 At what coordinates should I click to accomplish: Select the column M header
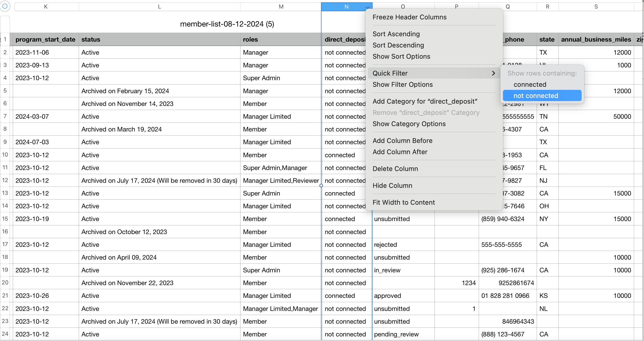click(281, 6)
